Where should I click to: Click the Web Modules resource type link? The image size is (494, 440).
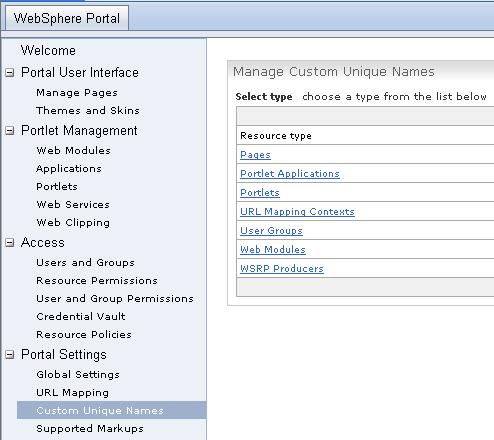[x=273, y=250]
